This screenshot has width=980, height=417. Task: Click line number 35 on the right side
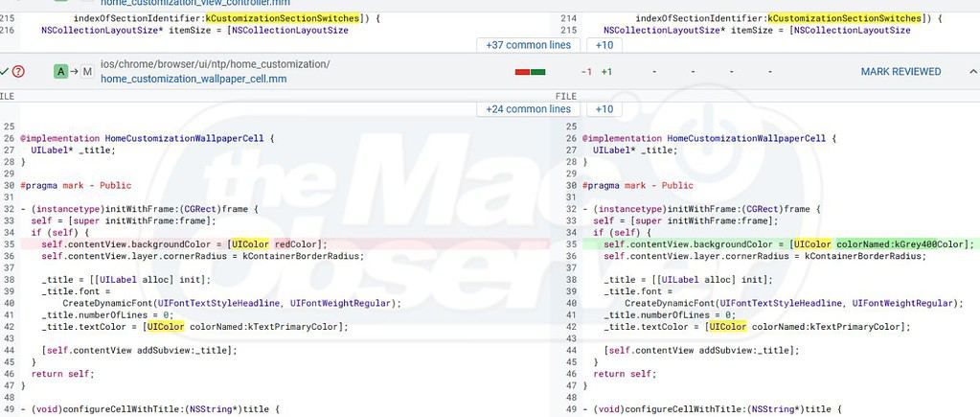(x=572, y=244)
